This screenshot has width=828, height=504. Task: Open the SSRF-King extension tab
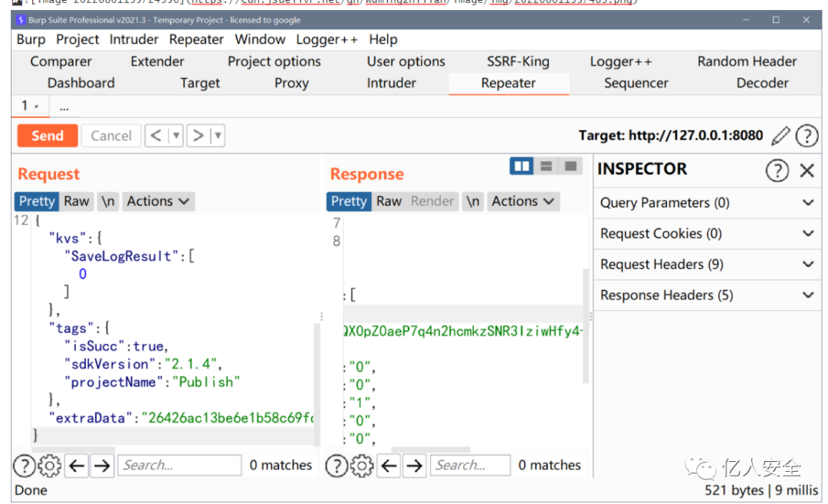(518, 62)
